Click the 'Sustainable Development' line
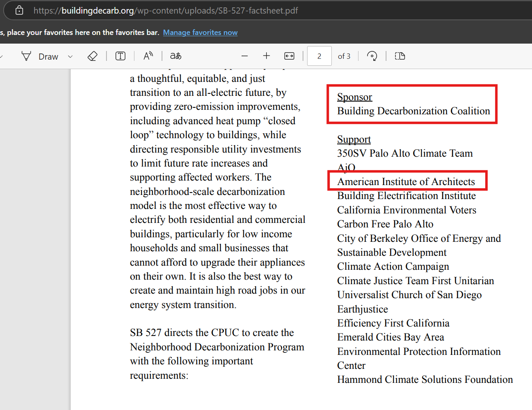The image size is (532, 410). [392, 252]
